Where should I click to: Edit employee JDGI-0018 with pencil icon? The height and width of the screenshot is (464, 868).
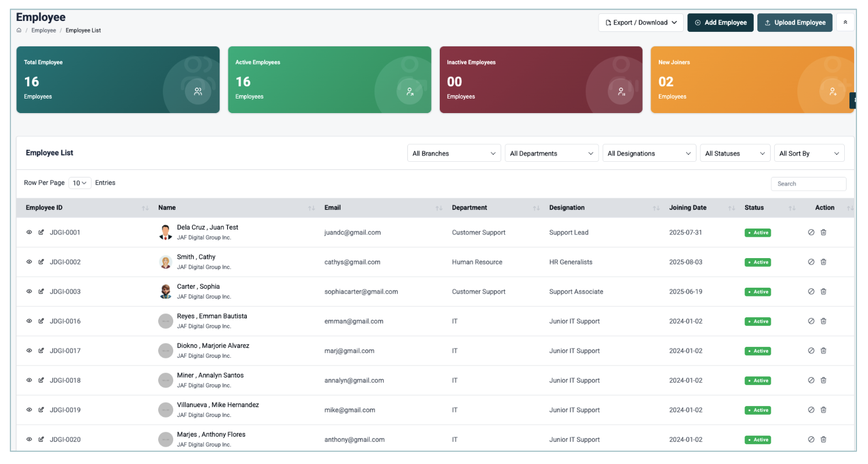41,380
